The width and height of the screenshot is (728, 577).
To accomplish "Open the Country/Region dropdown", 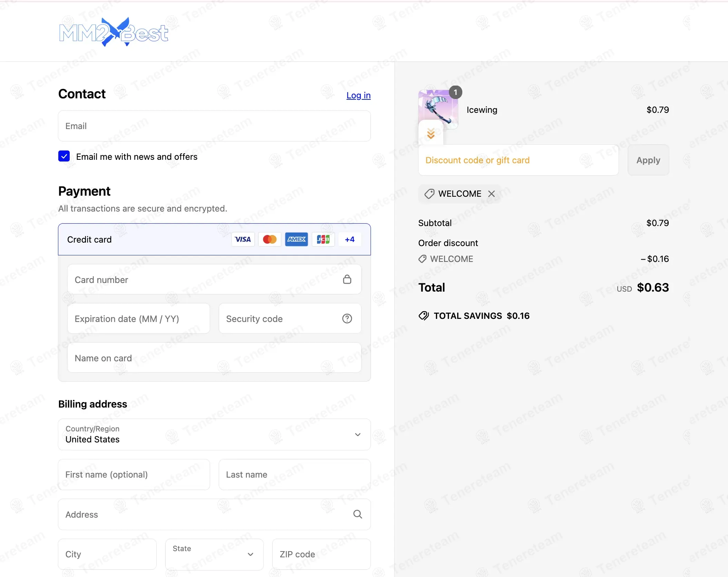I will click(214, 434).
